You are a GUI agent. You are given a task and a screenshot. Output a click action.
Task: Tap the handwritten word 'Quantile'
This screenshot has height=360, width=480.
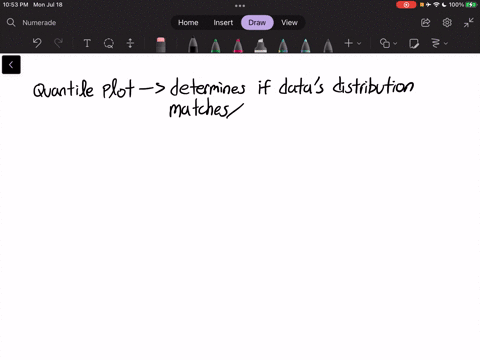tap(63, 89)
